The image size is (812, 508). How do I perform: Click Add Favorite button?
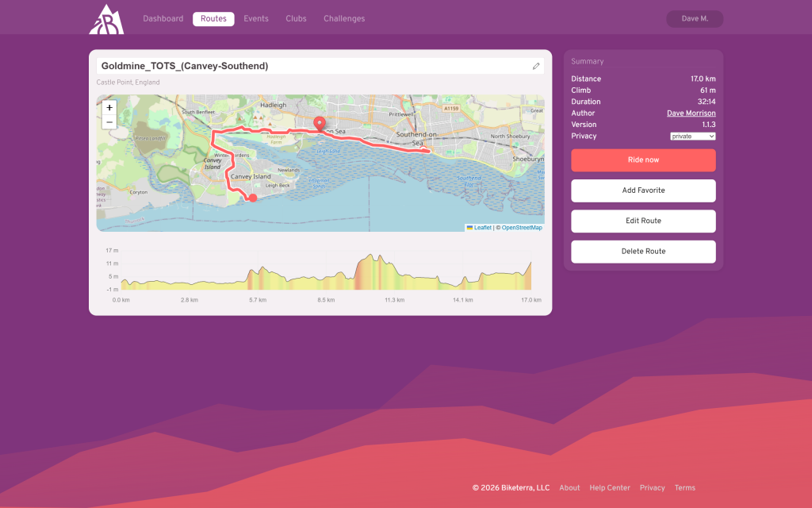[x=643, y=190]
